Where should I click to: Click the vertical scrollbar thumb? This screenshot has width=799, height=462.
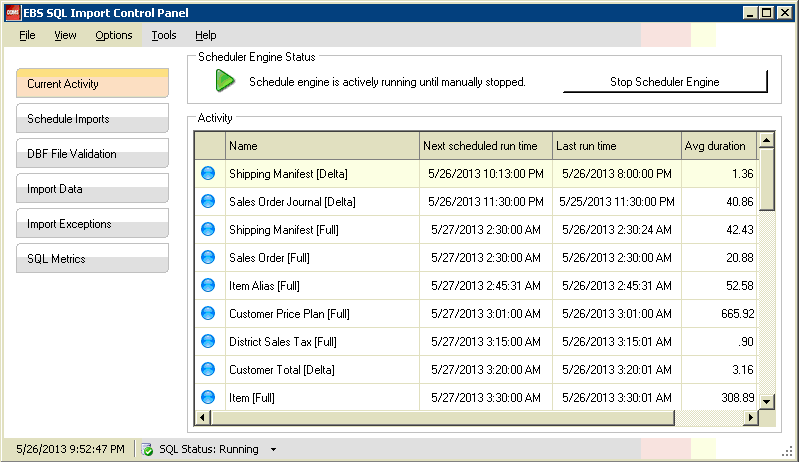coord(766,179)
